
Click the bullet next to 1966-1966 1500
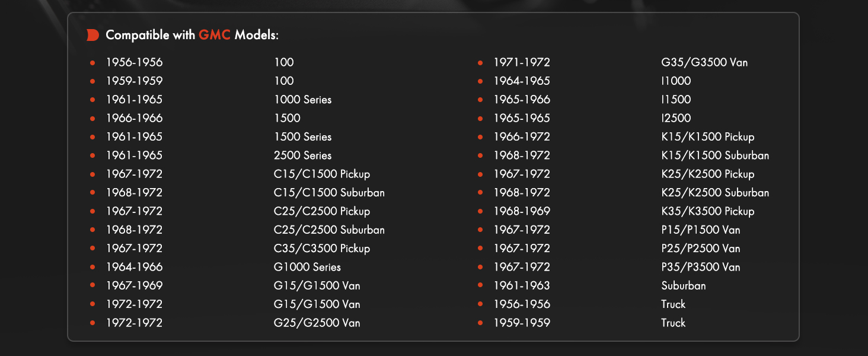coord(92,118)
